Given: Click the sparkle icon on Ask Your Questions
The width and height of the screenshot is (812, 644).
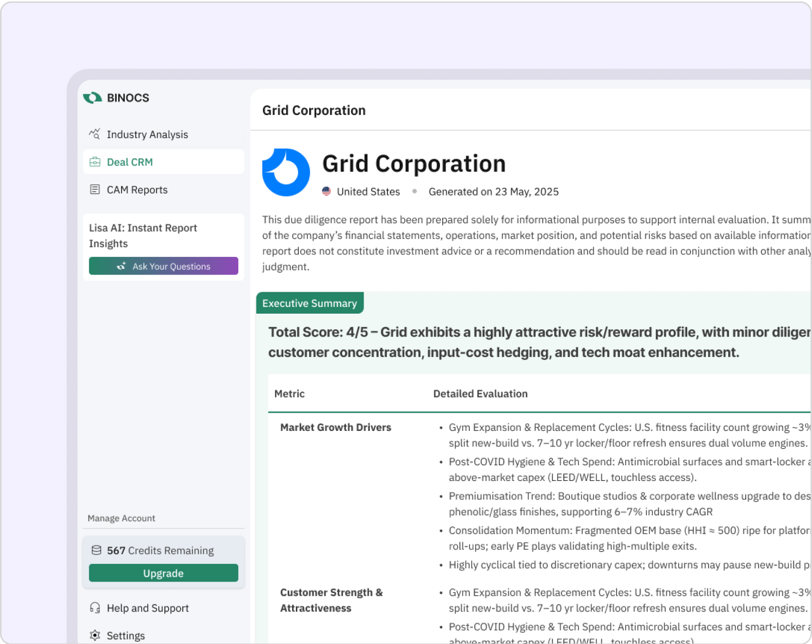Looking at the screenshot, I should (x=122, y=266).
